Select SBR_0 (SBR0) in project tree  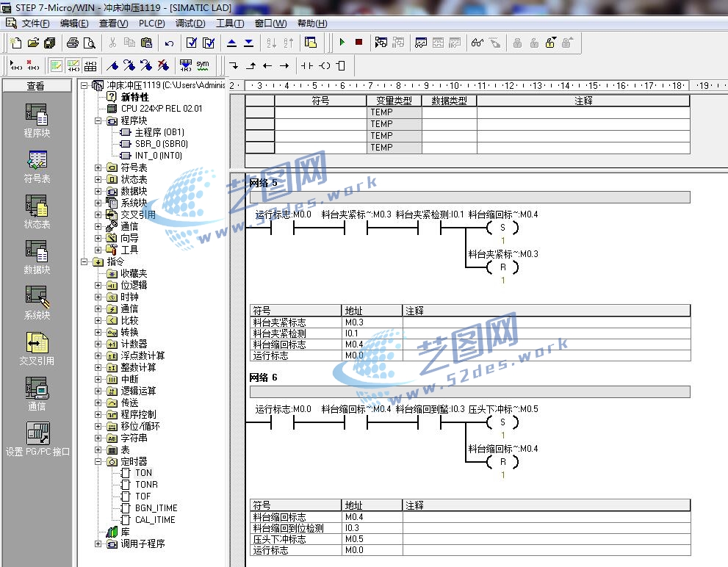tap(161, 144)
